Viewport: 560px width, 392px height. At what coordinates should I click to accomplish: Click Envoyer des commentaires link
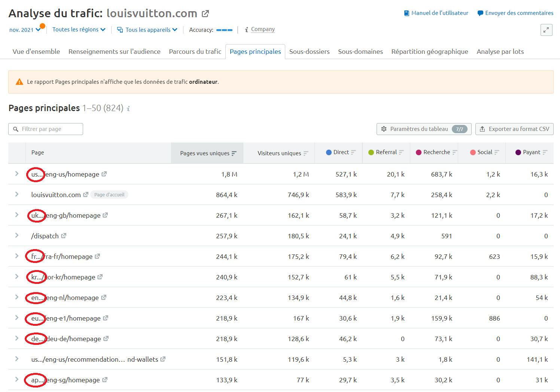(515, 13)
